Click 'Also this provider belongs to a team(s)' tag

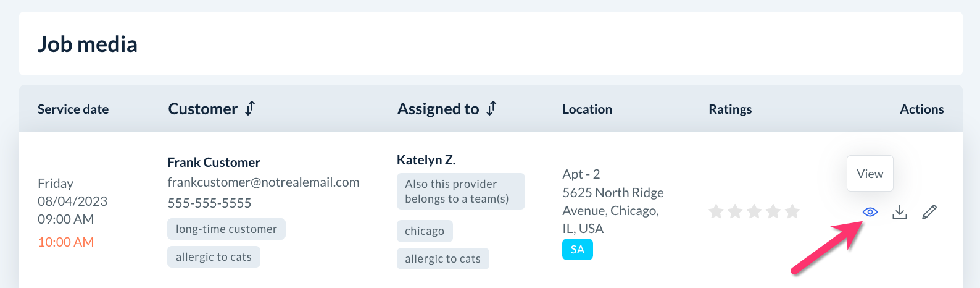tap(460, 192)
